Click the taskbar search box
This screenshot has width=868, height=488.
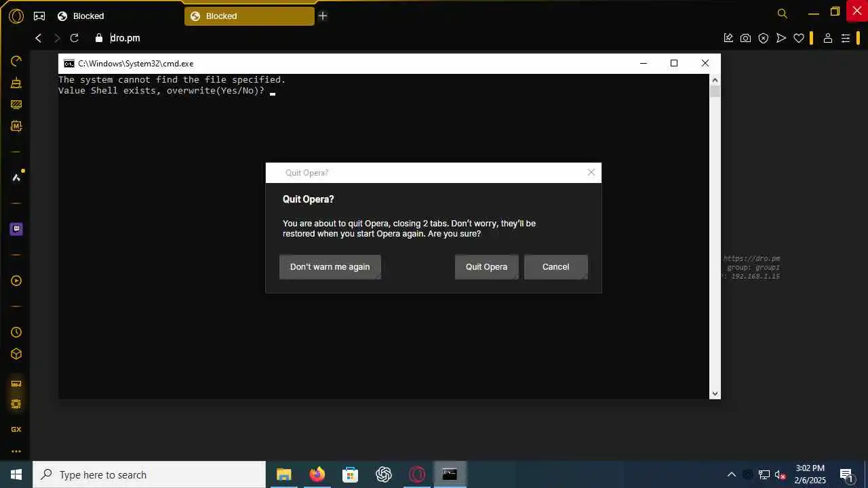[149, 474]
